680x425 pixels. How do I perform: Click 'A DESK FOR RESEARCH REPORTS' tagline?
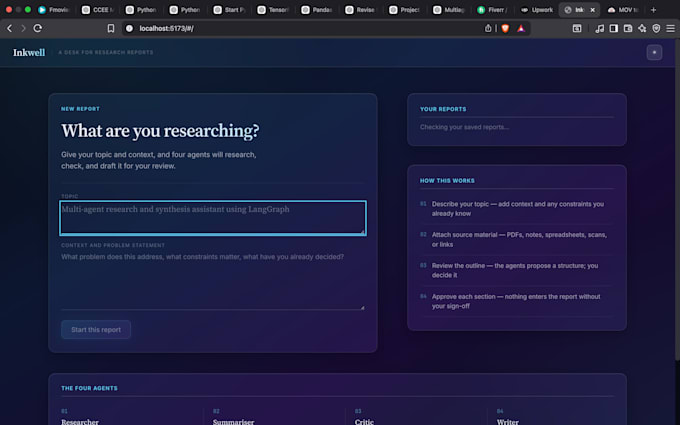click(106, 52)
